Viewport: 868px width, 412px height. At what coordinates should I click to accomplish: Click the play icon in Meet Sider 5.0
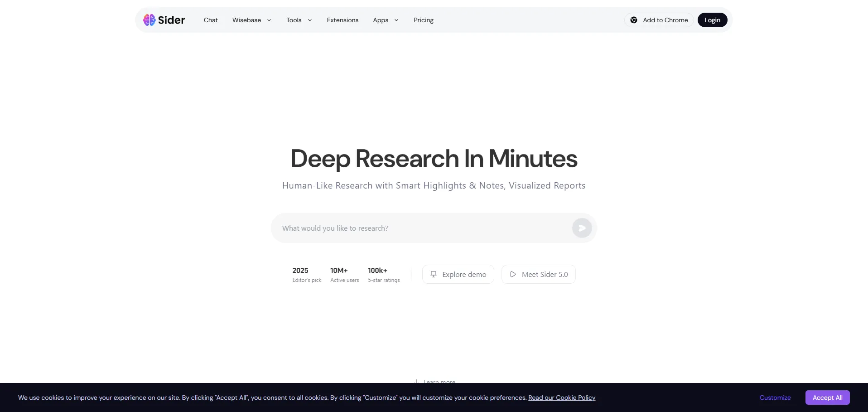513,274
